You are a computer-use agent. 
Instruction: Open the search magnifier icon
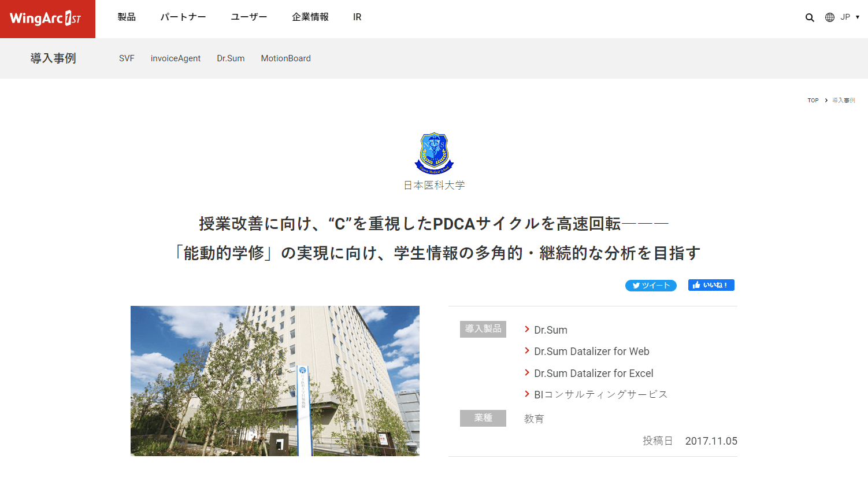coord(810,18)
